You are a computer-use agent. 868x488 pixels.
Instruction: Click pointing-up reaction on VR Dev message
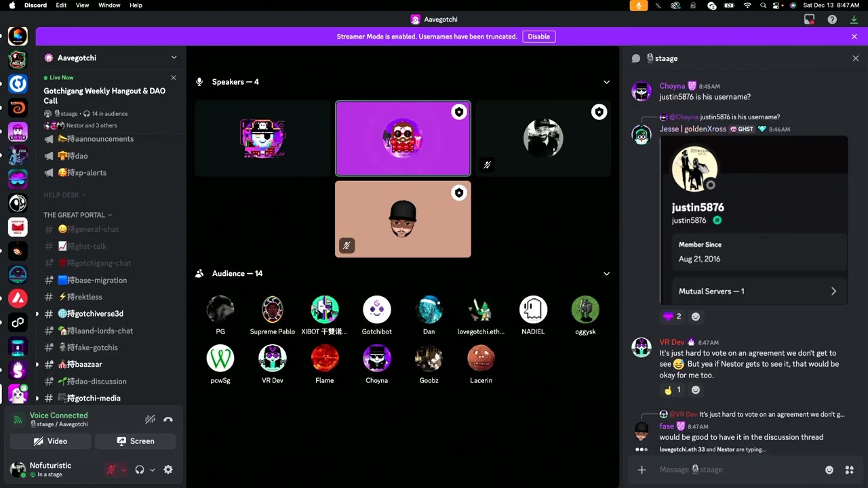(672, 390)
